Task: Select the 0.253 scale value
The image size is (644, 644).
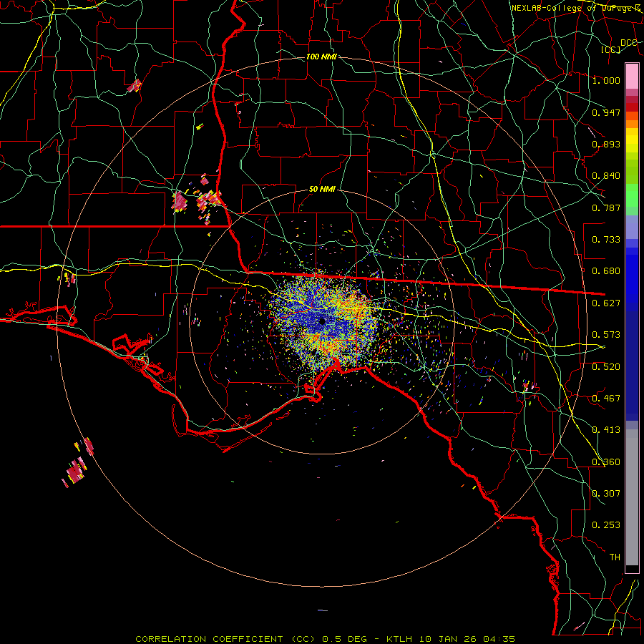Action: (606, 525)
